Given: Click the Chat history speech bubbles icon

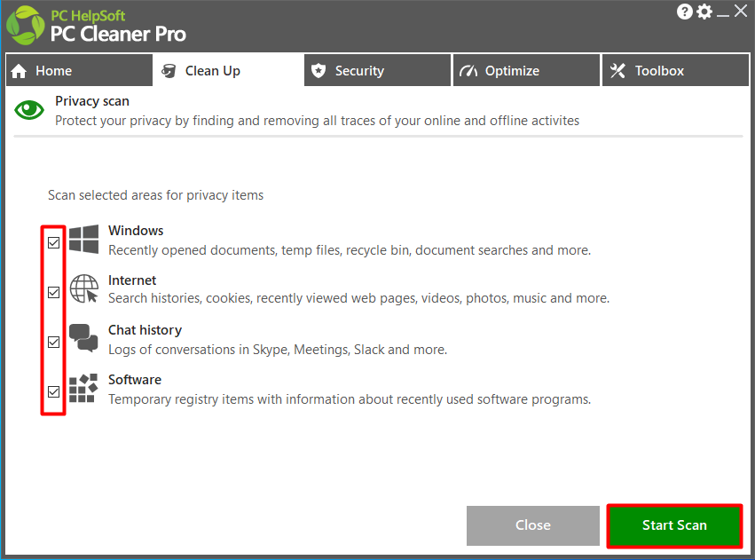Looking at the screenshot, I should pos(83,338).
